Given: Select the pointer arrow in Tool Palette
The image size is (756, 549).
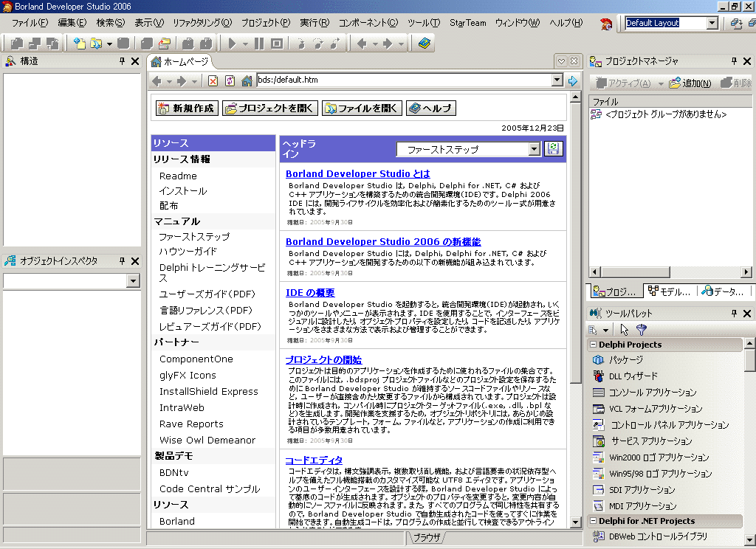Looking at the screenshot, I should pos(625,330).
